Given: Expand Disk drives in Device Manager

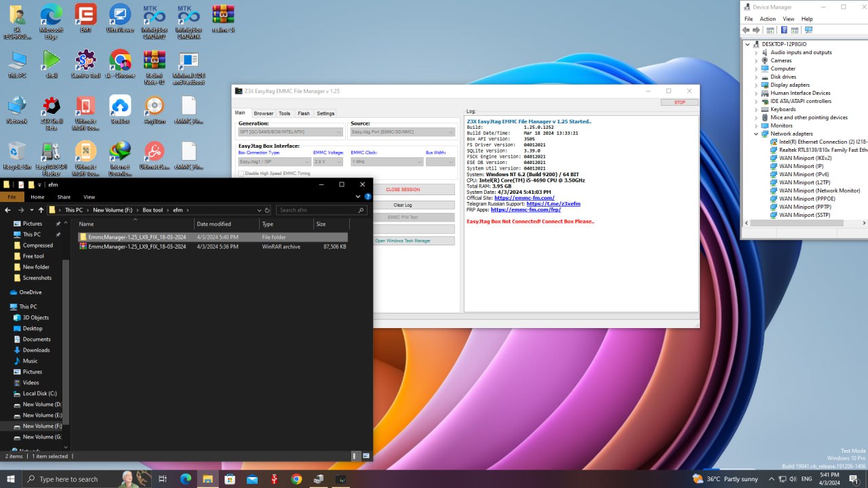Looking at the screenshot, I should (x=756, y=77).
